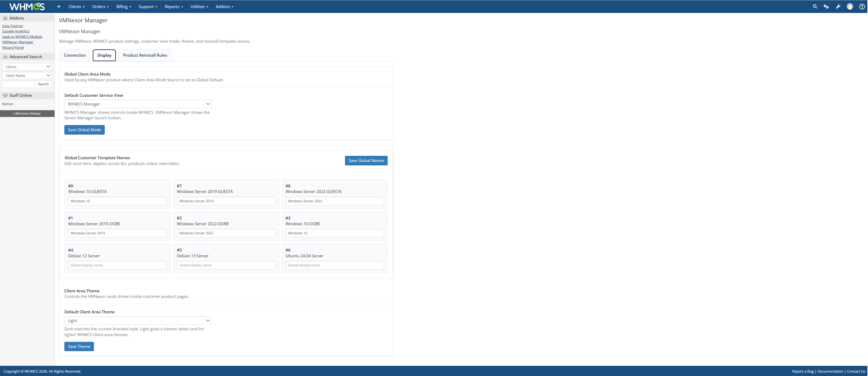Open tawk.to WHMCS Module link
The width and height of the screenshot is (868, 376).
tap(22, 37)
